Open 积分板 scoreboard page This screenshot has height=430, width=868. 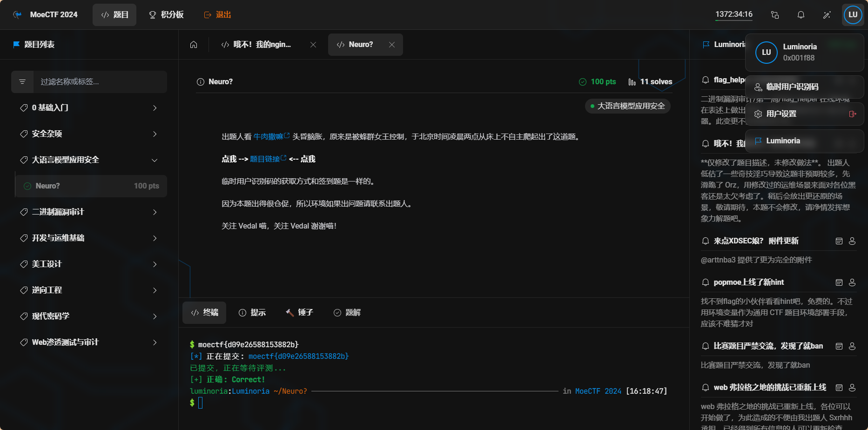click(166, 15)
